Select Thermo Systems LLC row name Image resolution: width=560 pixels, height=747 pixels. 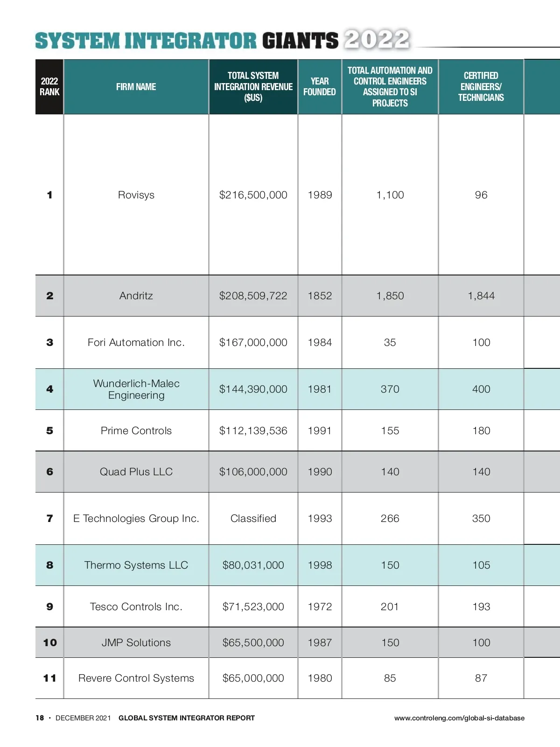click(x=136, y=565)
